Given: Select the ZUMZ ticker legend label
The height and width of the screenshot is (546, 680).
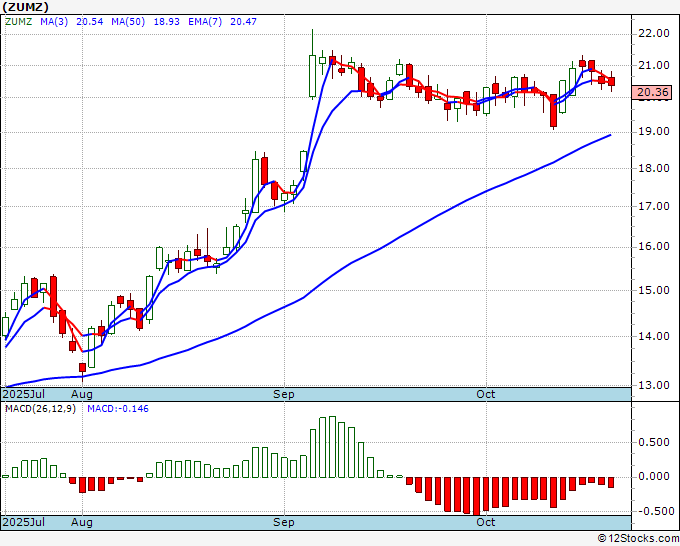Looking at the screenshot, I should (18, 21).
